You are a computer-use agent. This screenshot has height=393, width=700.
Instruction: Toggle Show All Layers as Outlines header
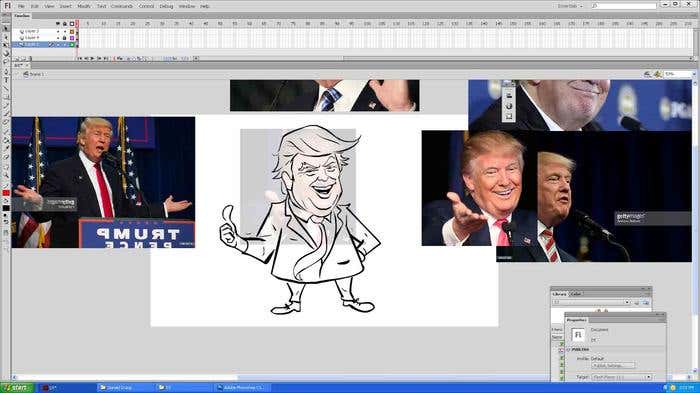[72, 24]
